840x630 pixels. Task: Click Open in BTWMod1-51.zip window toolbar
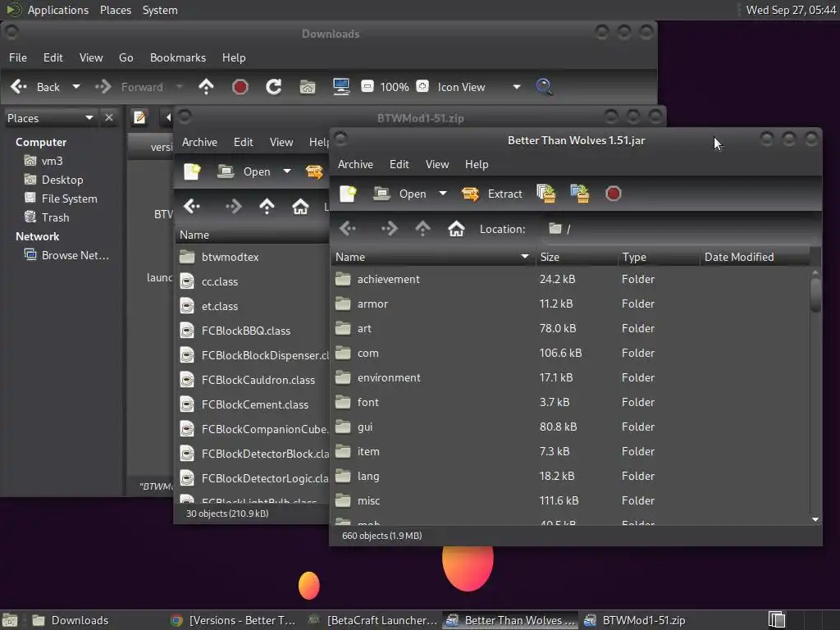click(x=244, y=171)
